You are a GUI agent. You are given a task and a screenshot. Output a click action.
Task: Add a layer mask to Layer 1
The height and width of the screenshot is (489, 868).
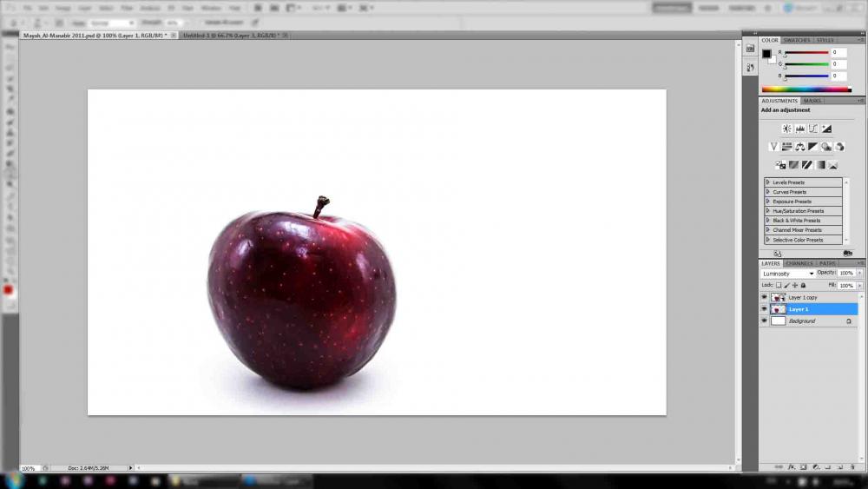pyautogui.click(x=804, y=467)
